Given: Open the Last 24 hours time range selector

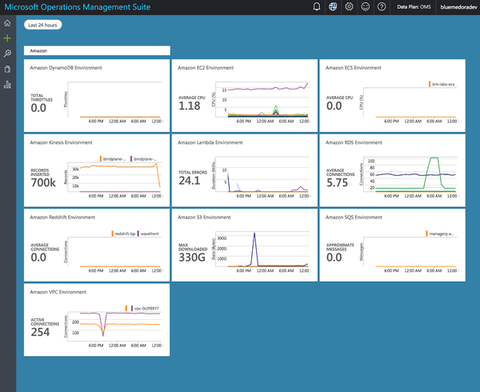Looking at the screenshot, I should click(x=43, y=25).
